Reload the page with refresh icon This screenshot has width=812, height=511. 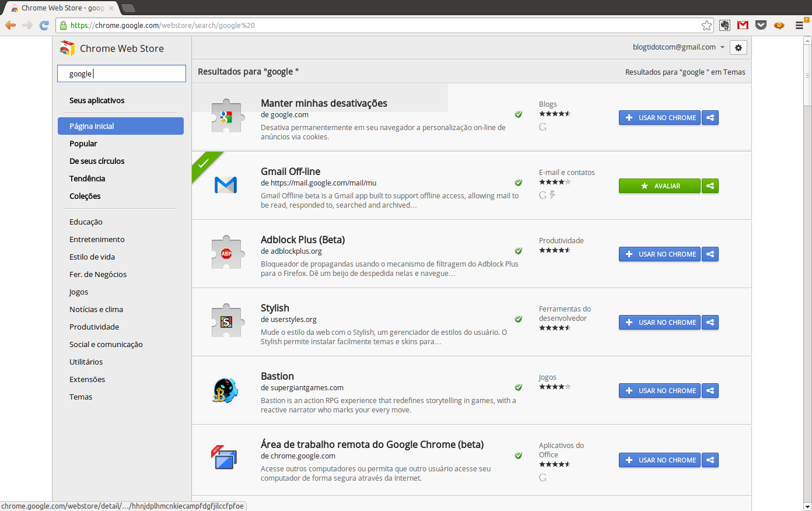(44, 25)
